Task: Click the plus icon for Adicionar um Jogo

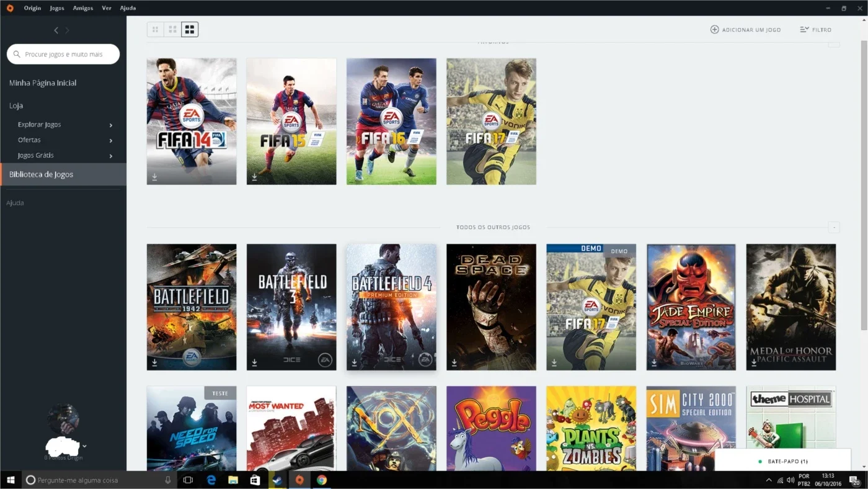Action: [714, 30]
